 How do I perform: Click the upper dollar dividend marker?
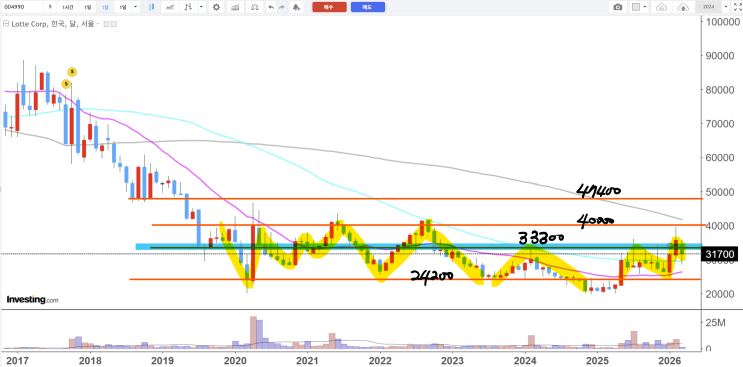(72, 72)
